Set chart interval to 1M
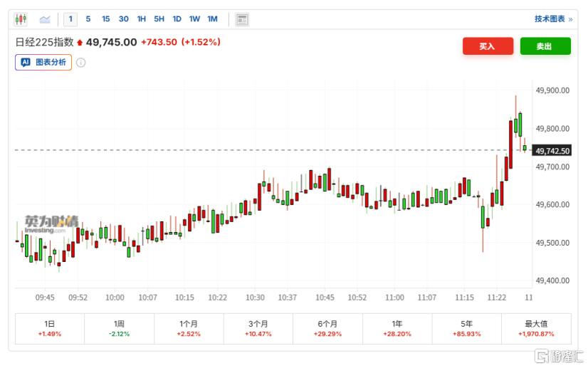Viewport: 588px width, 368px height. tap(212, 19)
